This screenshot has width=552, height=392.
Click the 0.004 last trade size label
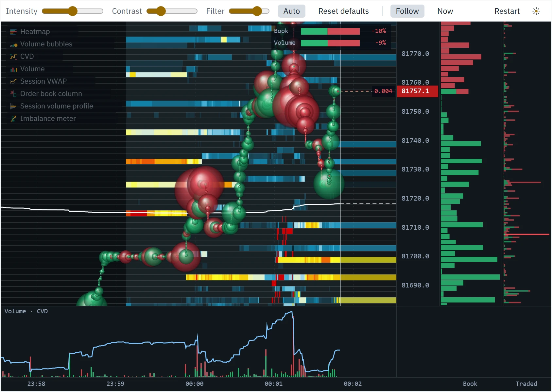point(383,91)
